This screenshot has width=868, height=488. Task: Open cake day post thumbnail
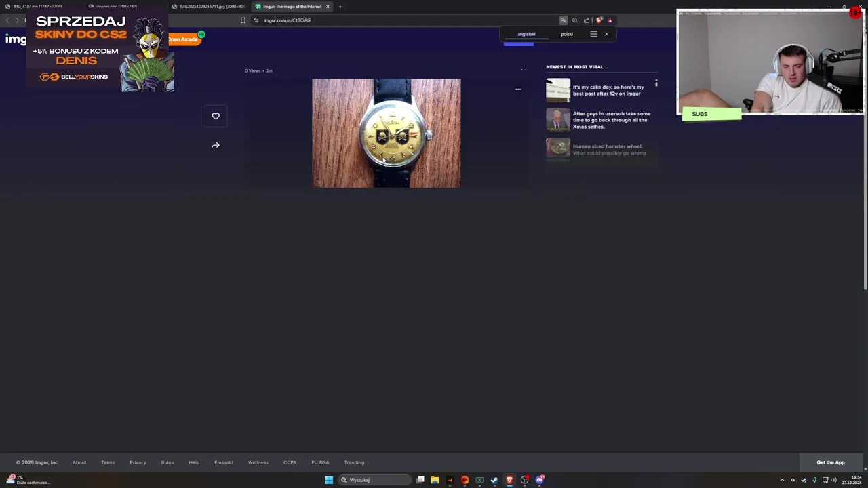[x=558, y=90]
